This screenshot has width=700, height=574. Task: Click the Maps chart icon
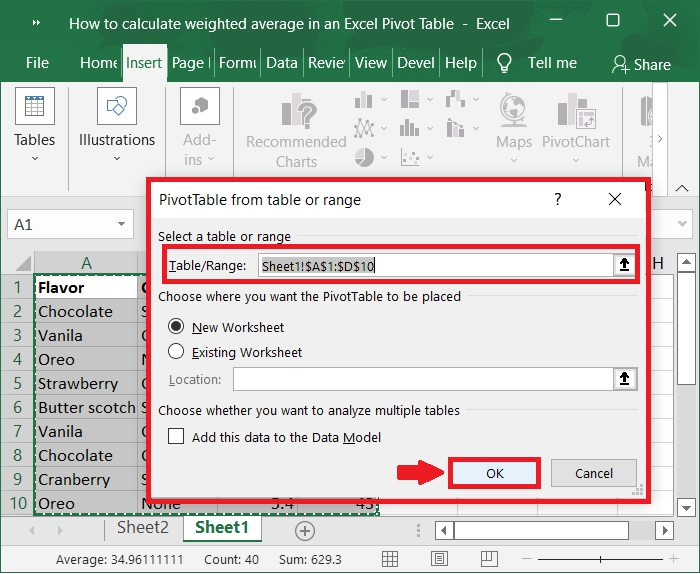[513, 110]
